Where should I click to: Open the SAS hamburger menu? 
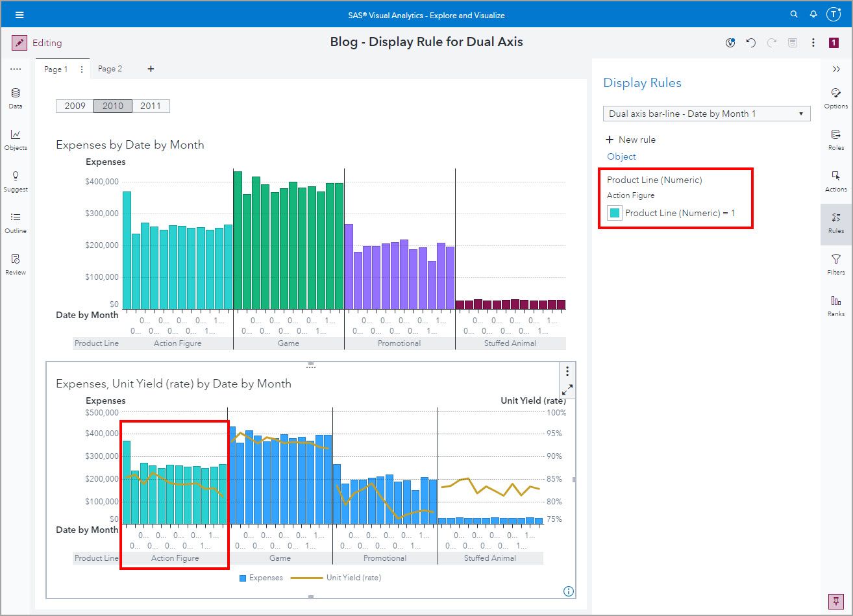click(19, 14)
